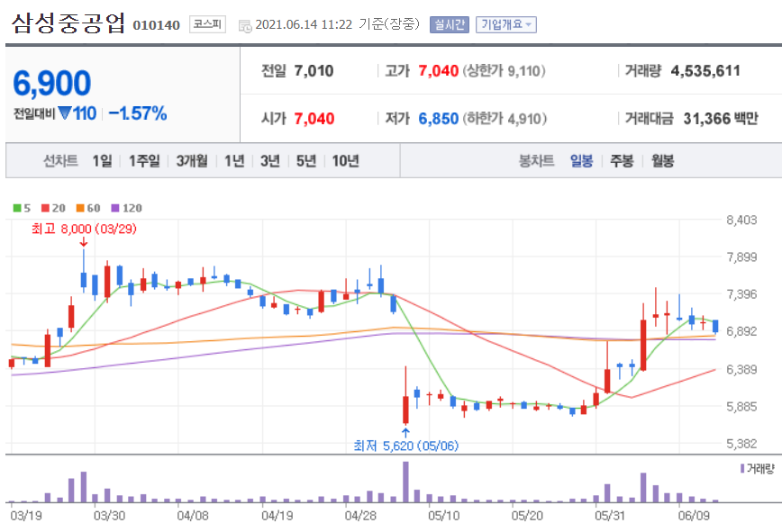Click the 거래대금 31,366 백만 value
The height and width of the screenshot is (532, 782).
[x=721, y=119]
